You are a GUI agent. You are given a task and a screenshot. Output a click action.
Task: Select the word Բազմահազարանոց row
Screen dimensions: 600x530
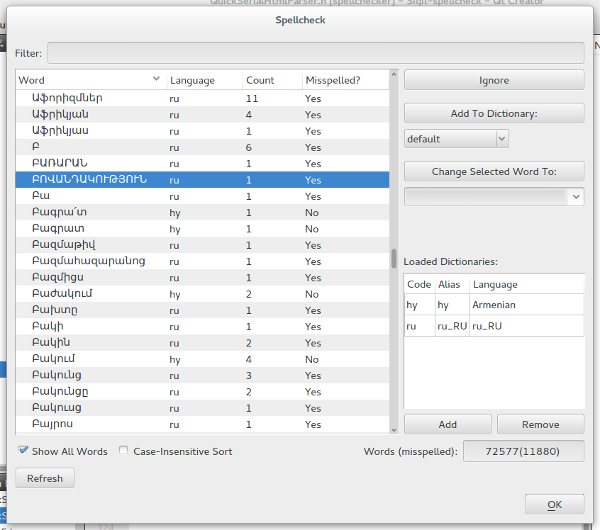(202, 261)
